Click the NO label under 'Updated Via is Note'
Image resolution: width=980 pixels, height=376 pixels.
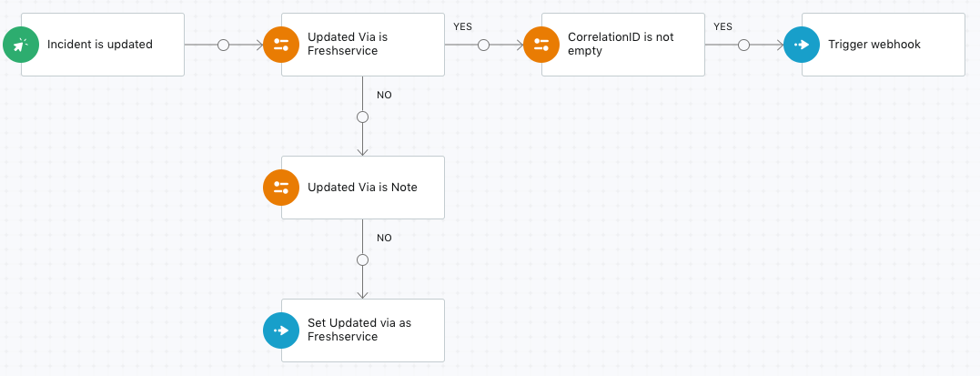tap(384, 238)
